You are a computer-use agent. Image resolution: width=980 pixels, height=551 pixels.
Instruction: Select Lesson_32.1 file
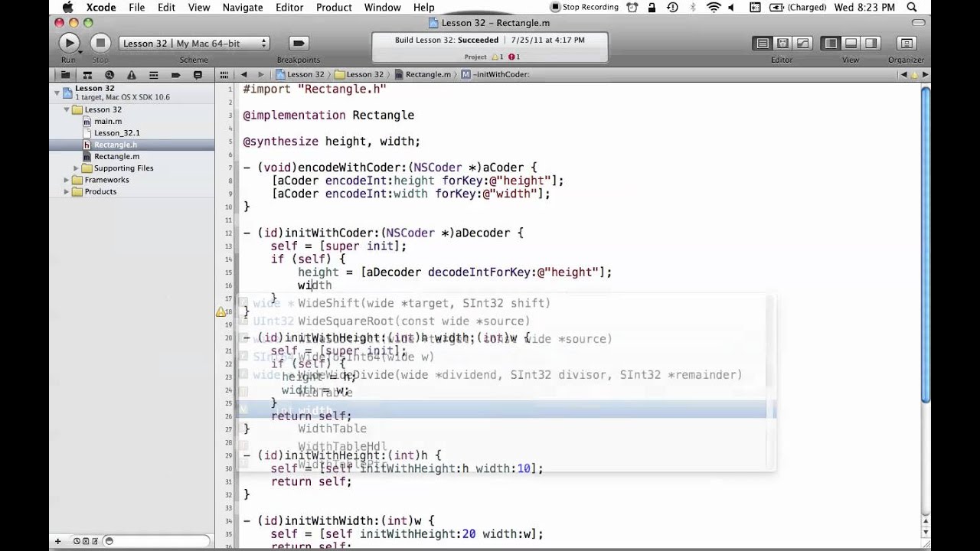116,133
